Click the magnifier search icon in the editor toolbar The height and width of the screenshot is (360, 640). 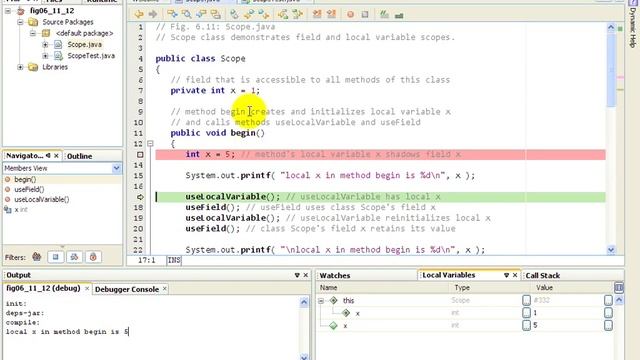[187, 15]
